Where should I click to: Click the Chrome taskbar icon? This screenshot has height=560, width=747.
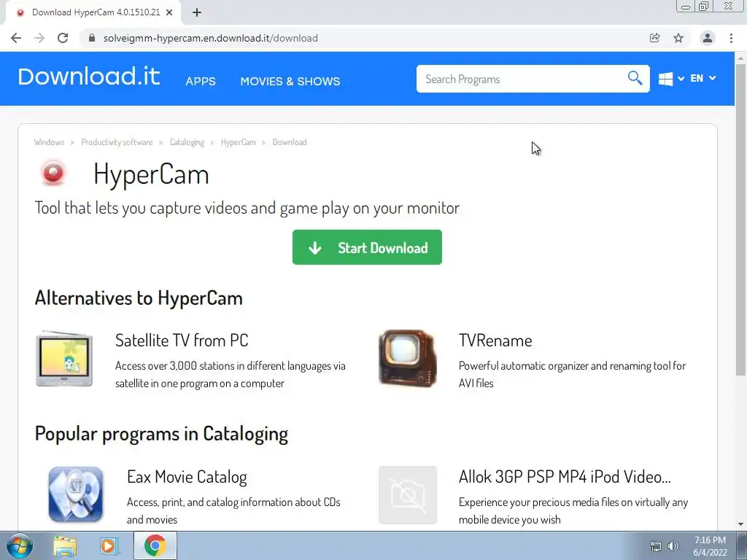coord(155,545)
